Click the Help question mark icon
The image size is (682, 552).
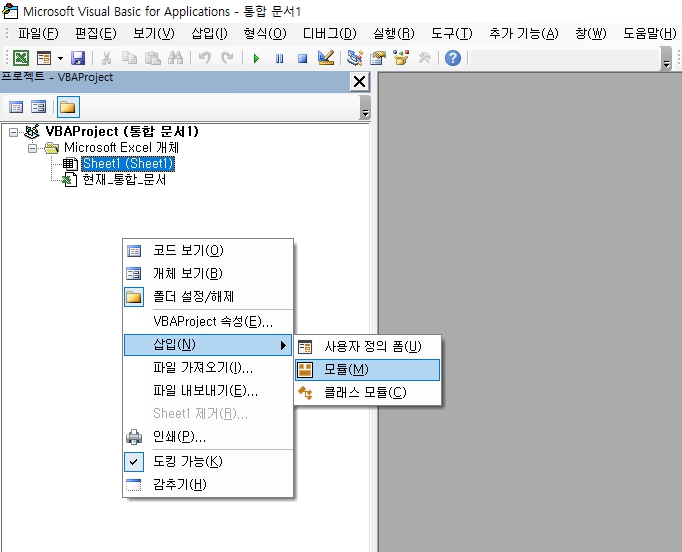pyautogui.click(x=453, y=58)
